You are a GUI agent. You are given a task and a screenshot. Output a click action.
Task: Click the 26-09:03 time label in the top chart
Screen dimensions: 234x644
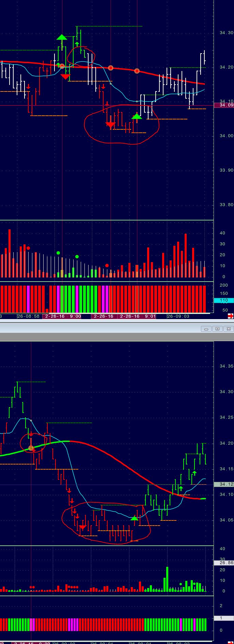tap(178, 316)
